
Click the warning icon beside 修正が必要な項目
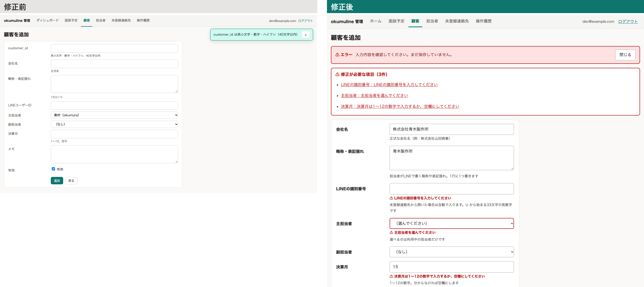337,74
